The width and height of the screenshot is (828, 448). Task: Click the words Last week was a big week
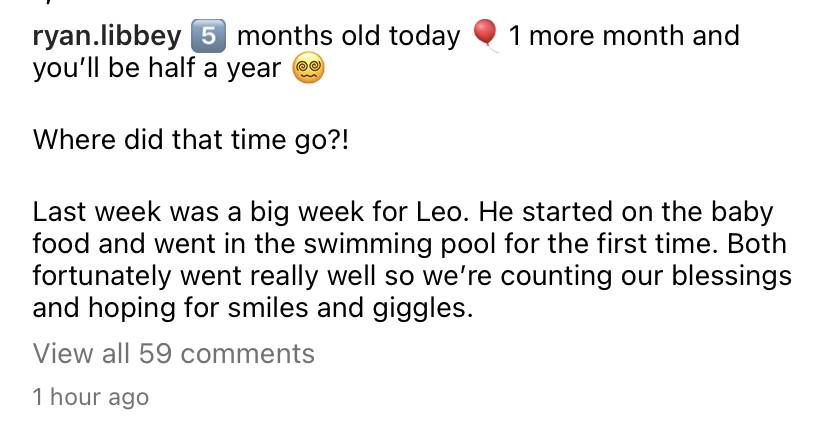point(198,212)
